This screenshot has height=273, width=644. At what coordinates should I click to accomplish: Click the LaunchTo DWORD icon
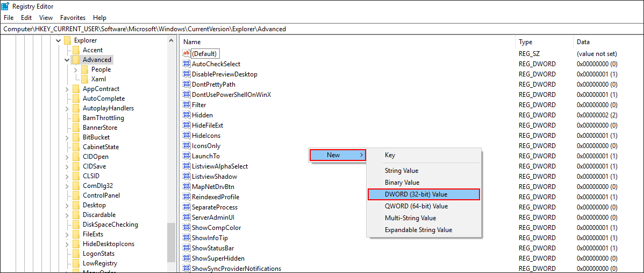click(187, 156)
